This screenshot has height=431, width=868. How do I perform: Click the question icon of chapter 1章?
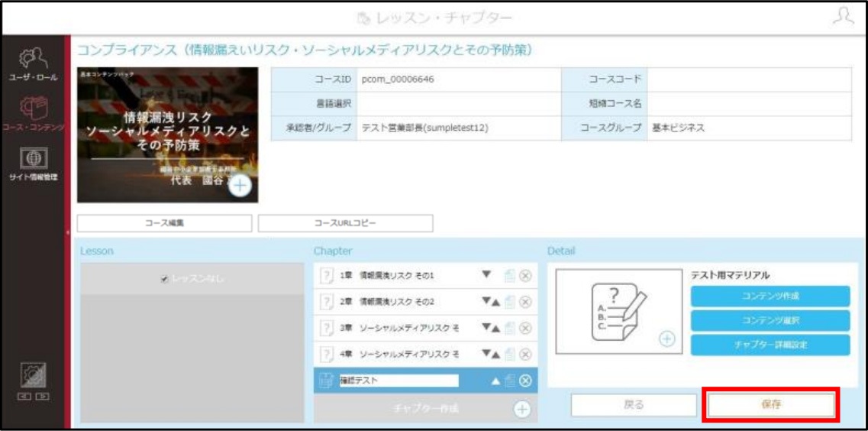click(x=328, y=275)
